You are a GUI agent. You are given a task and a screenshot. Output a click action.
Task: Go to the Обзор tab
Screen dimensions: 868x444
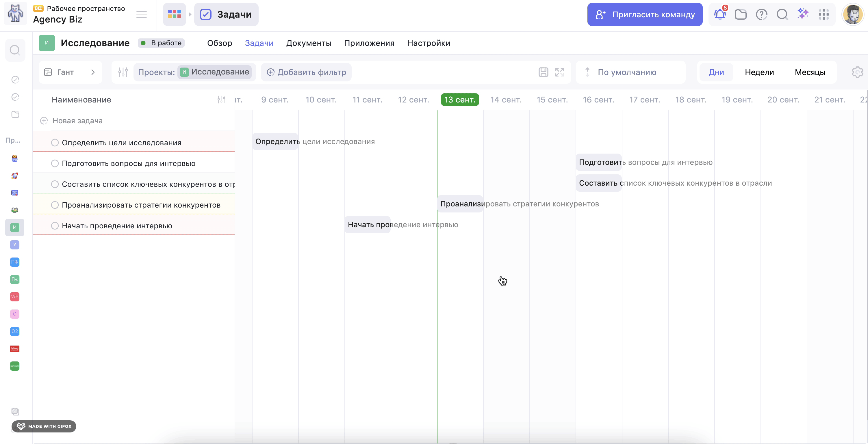click(x=219, y=43)
